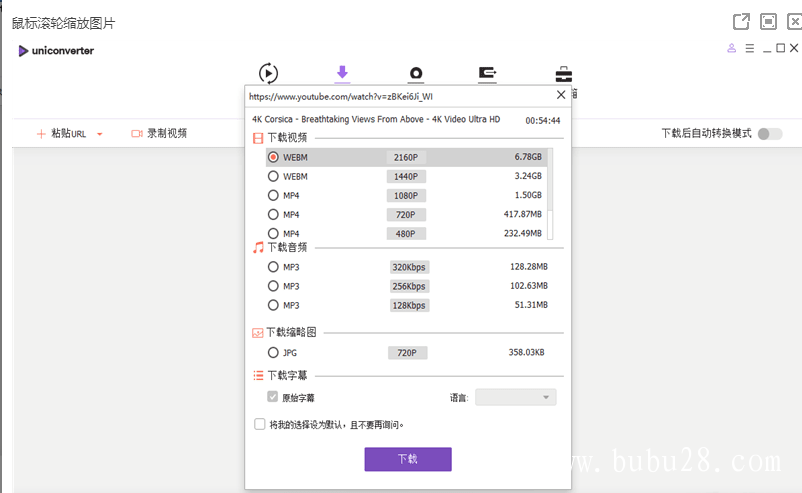Click the 下载缩略图 thumbnail icon
This screenshot has height=493, width=802.
tap(257, 333)
